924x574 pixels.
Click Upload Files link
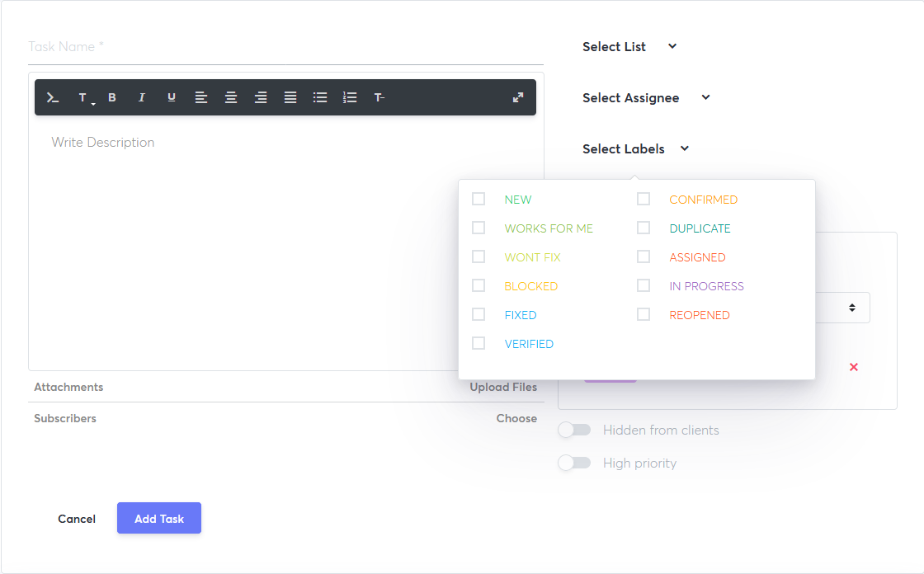coord(503,387)
